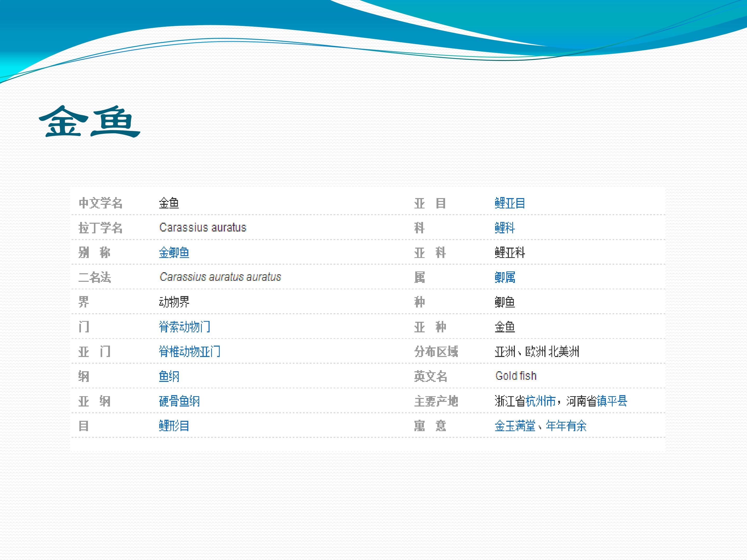Screen dimensions: 747x560
Task: Open the 鲫属 genus link
Action: (505, 277)
